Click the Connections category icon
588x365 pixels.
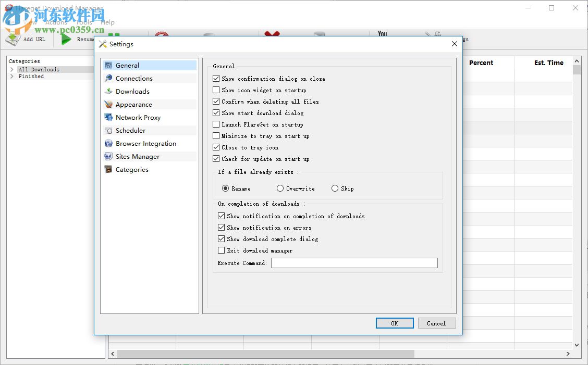click(x=108, y=78)
